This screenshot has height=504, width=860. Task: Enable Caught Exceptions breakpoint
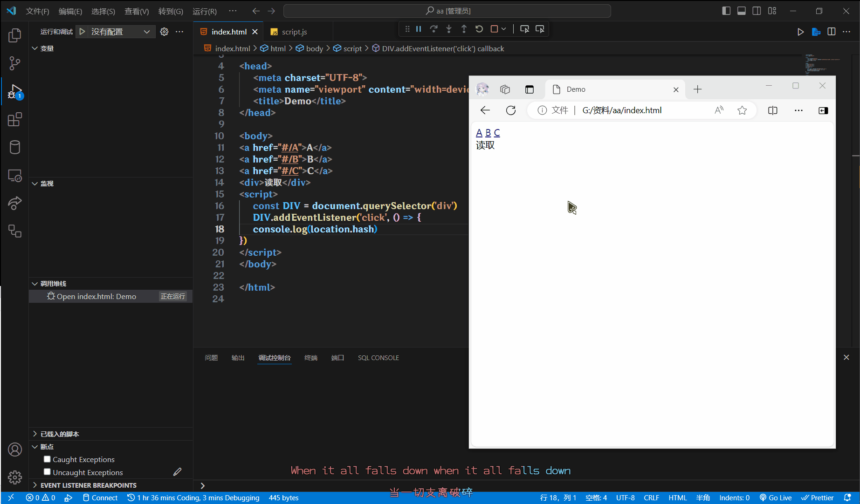47,459
